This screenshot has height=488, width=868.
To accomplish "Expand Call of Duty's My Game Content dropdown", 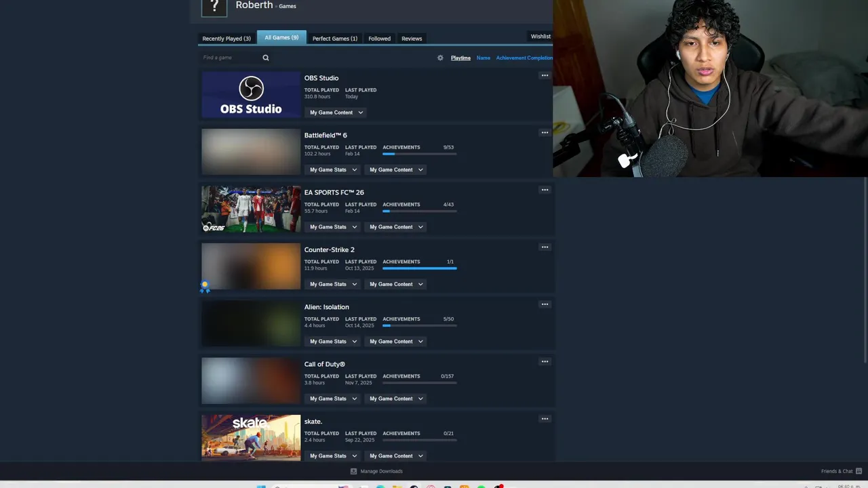I will pyautogui.click(x=395, y=399).
